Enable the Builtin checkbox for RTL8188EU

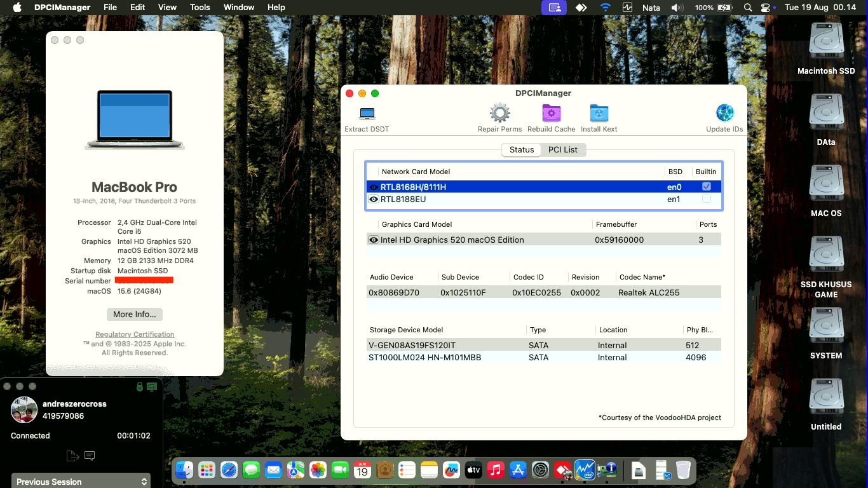point(707,199)
